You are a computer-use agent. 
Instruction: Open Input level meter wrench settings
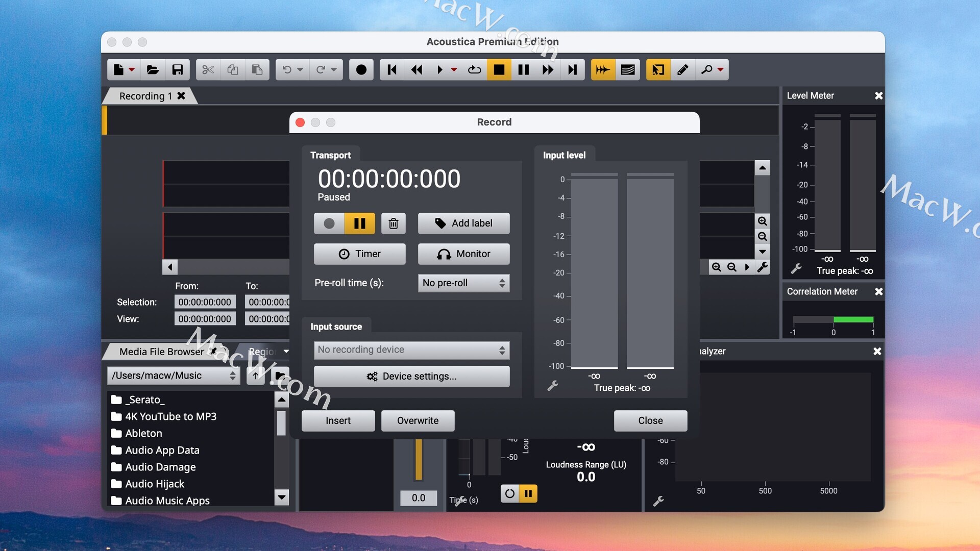[553, 386]
